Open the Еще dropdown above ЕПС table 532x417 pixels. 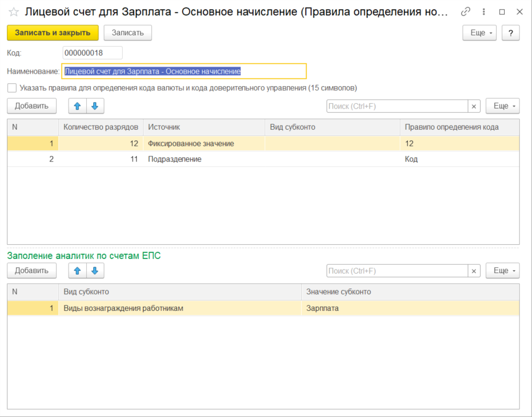tap(502, 271)
